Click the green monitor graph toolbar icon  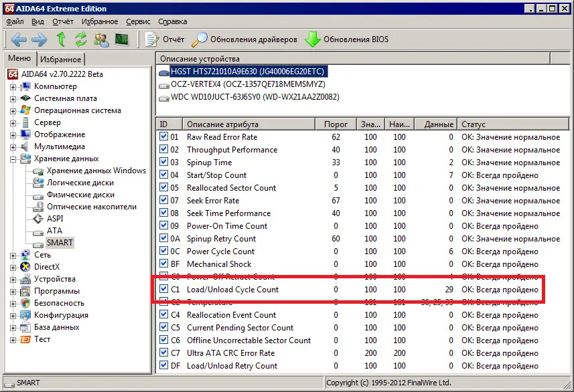click(122, 39)
